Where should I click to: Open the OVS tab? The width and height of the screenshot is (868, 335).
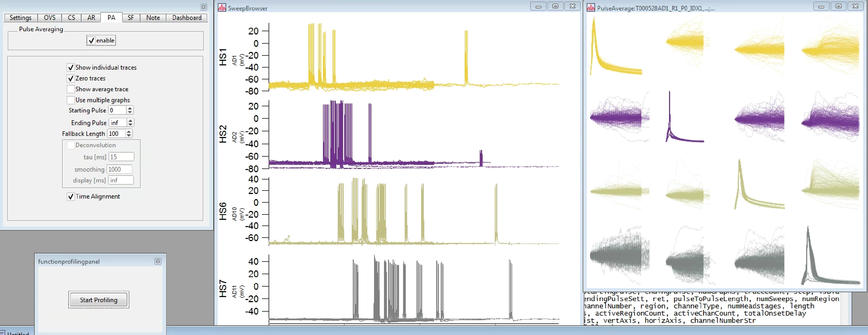point(49,17)
